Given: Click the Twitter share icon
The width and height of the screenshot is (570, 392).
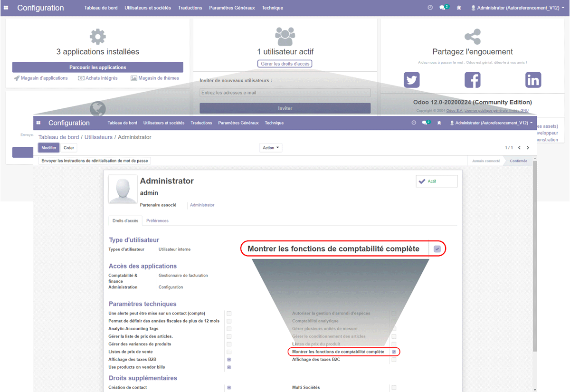Looking at the screenshot, I should pyautogui.click(x=412, y=80).
